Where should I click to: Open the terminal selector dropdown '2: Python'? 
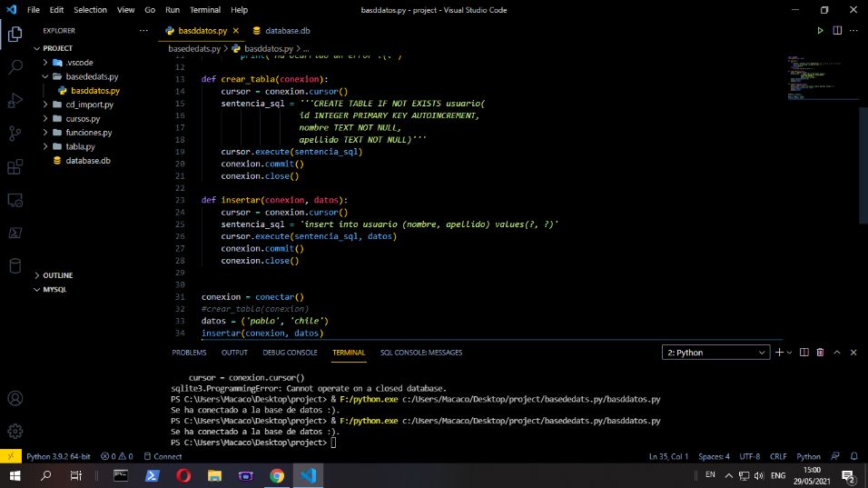pos(716,353)
